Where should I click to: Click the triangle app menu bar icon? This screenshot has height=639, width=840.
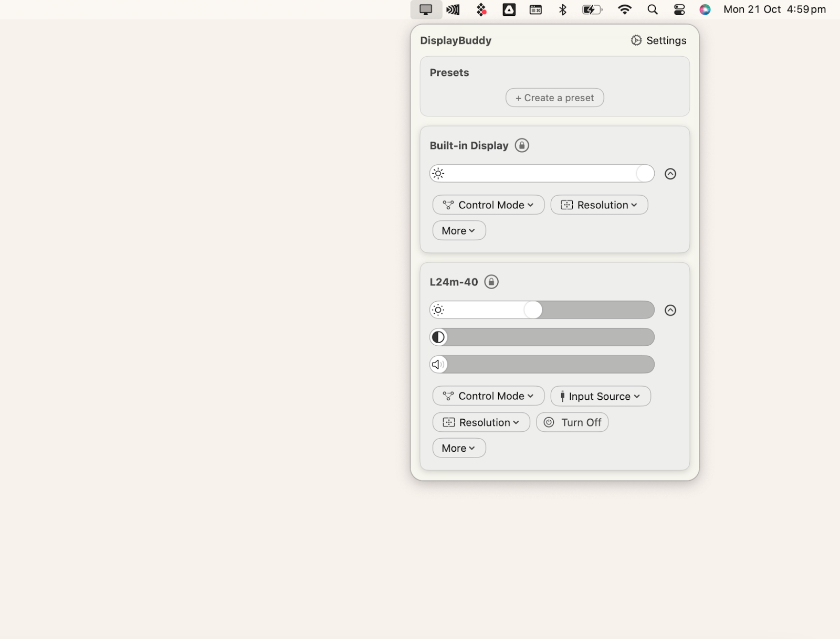pyautogui.click(x=509, y=9)
